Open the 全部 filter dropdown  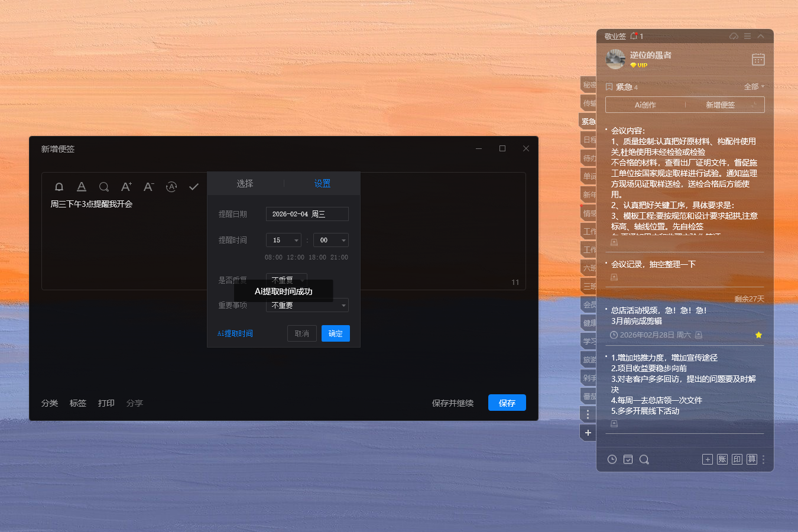[x=754, y=86]
